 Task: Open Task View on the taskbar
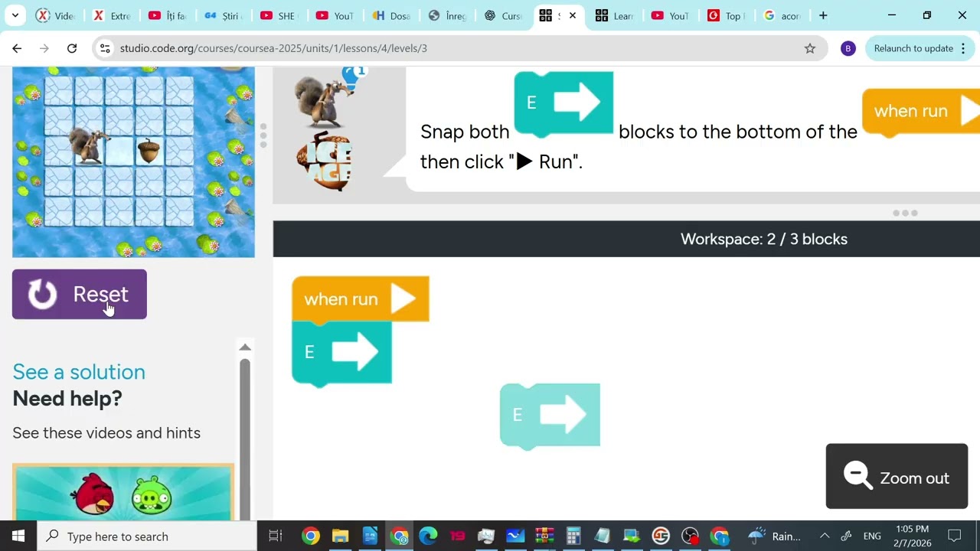pyautogui.click(x=276, y=536)
